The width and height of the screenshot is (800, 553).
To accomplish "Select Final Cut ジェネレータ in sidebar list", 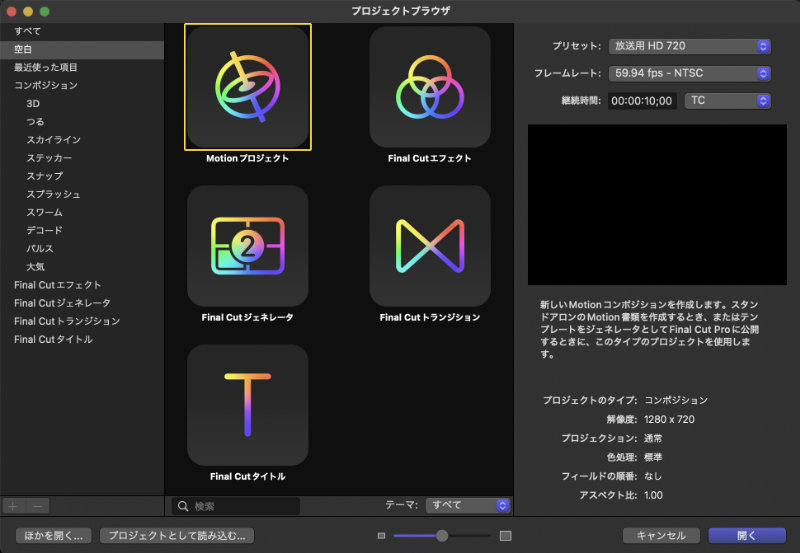I will point(62,303).
